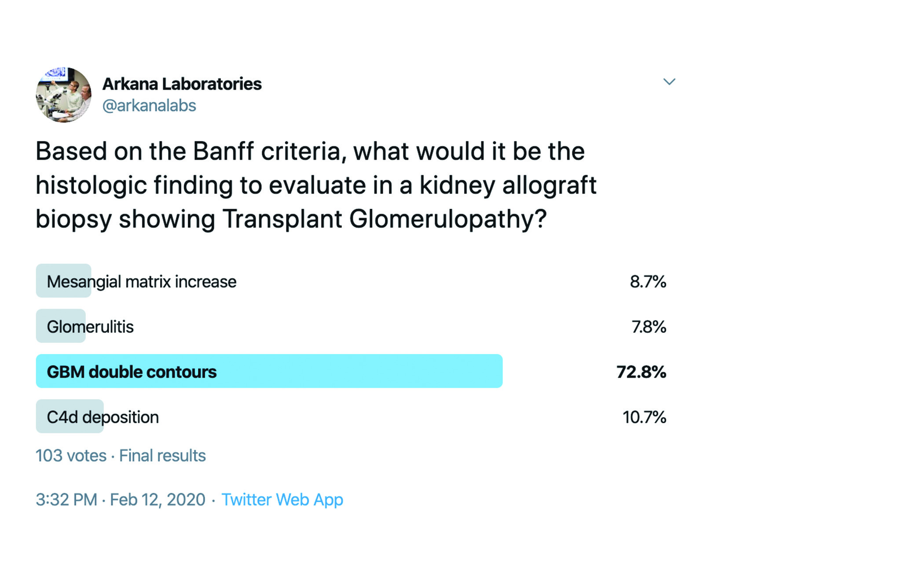924x576 pixels.
Task: Click the grey bar behind Glomerulitis
Action: 61,326
